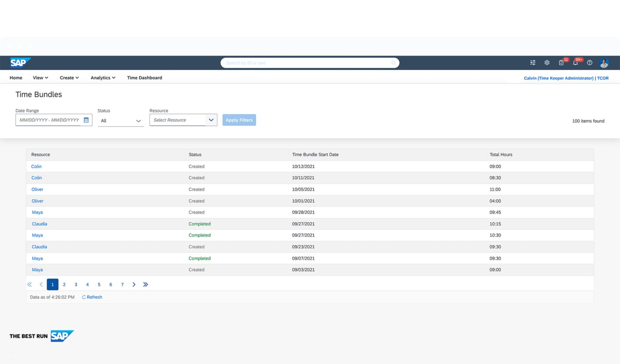Viewport: 620px width, 364px height.
Task: Open the user preferences sliders icon
Action: click(533, 63)
